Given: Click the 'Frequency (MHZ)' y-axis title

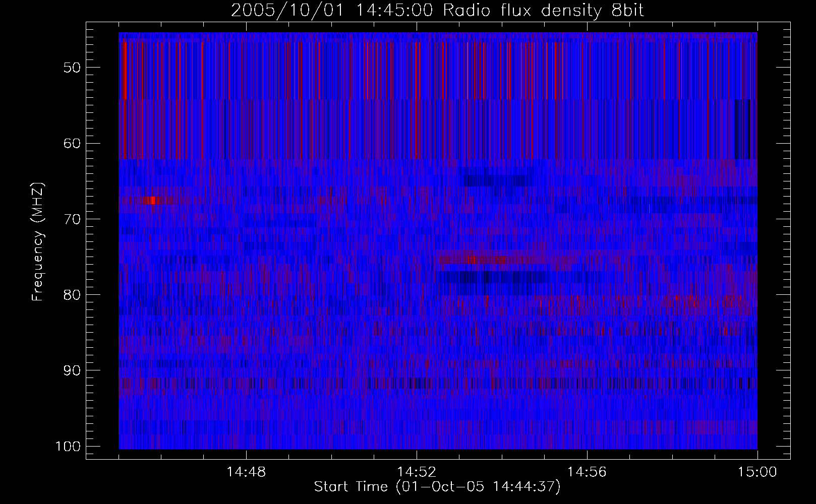Looking at the screenshot, I should coord(38,242).
